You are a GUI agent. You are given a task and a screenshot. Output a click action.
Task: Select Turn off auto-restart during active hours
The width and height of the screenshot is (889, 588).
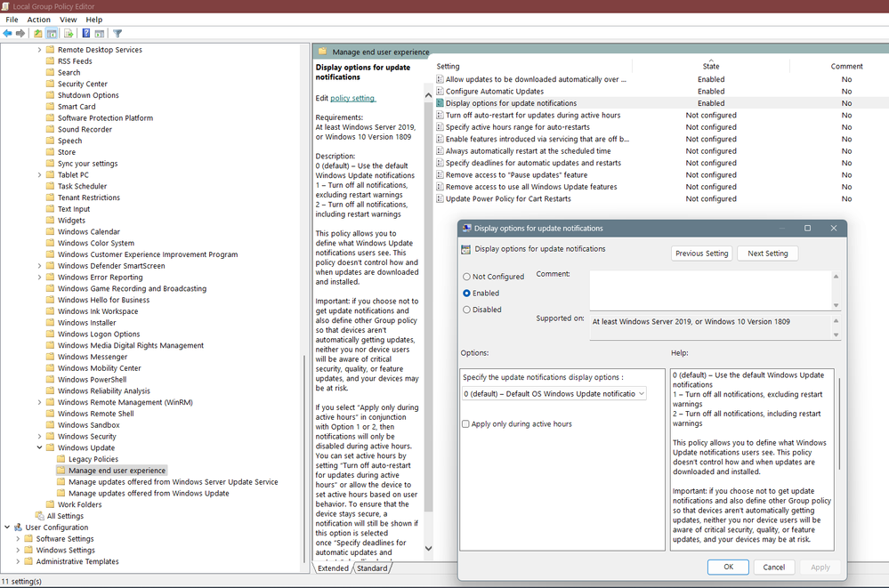pyautogui.click(x=533, y=115)
